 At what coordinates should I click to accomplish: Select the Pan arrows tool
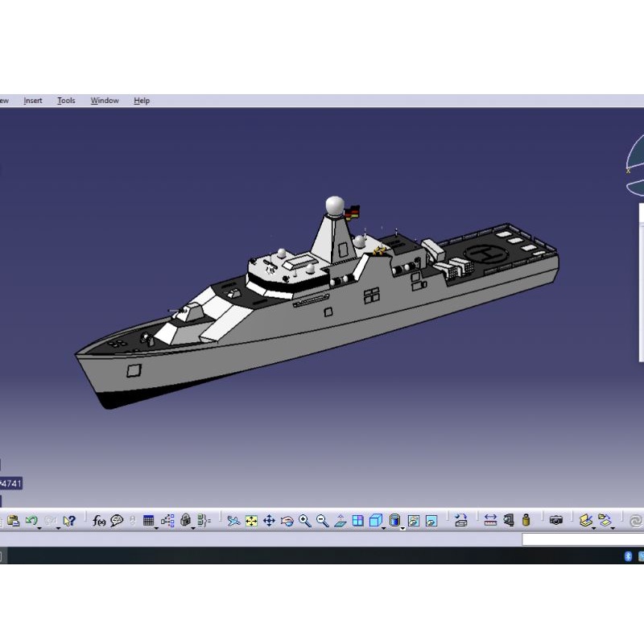[269, 520]
